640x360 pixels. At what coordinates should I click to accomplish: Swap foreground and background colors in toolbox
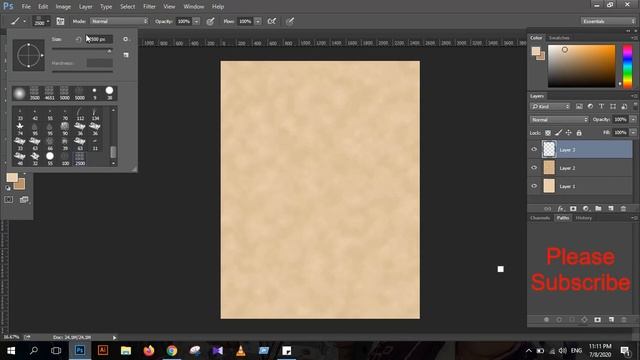pyautogui.click(x=24, y=174)
